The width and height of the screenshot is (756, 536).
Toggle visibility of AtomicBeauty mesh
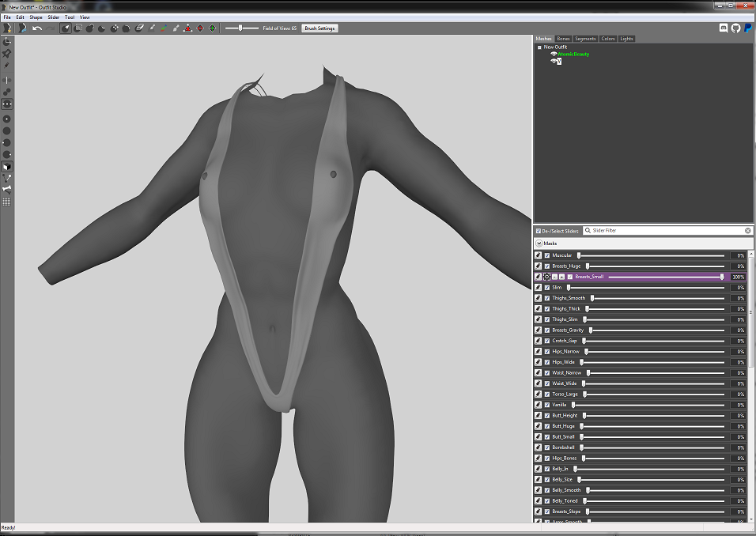(554, 54)
